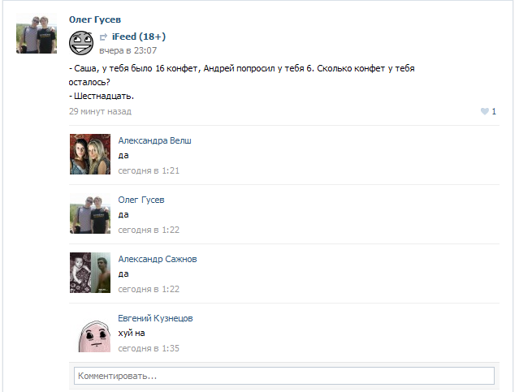
Task: Open the iFeed (18+) group link
Action: [139, 37]
